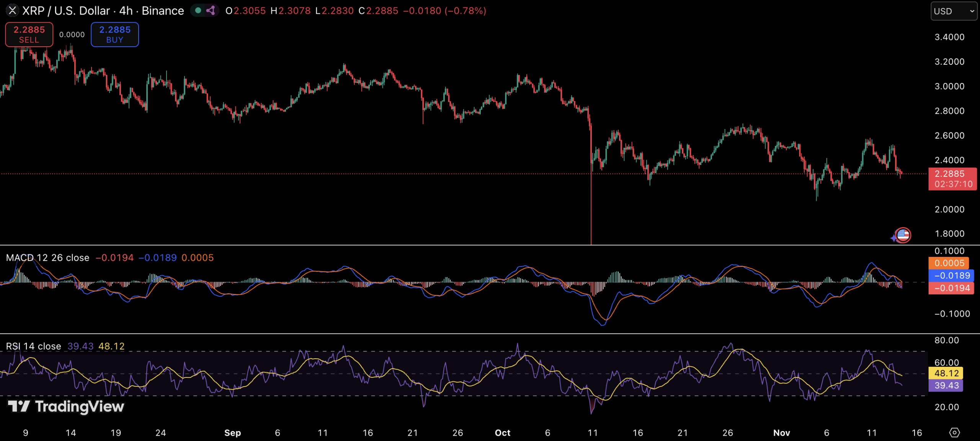Image resolution: width=980 pixels, height=441 pixels.
Task: Click the US flag economic event icon
Action: [903, 235]
